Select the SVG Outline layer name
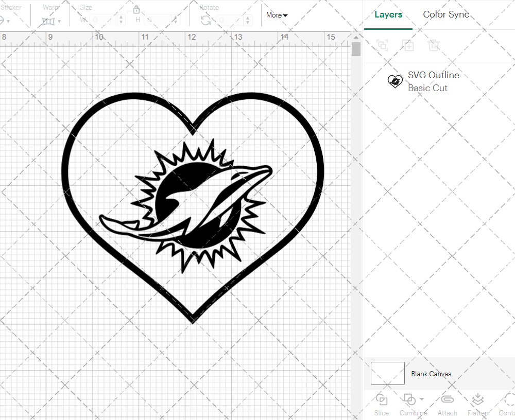This screenshot has height=420, width=515. pos(434,75)
